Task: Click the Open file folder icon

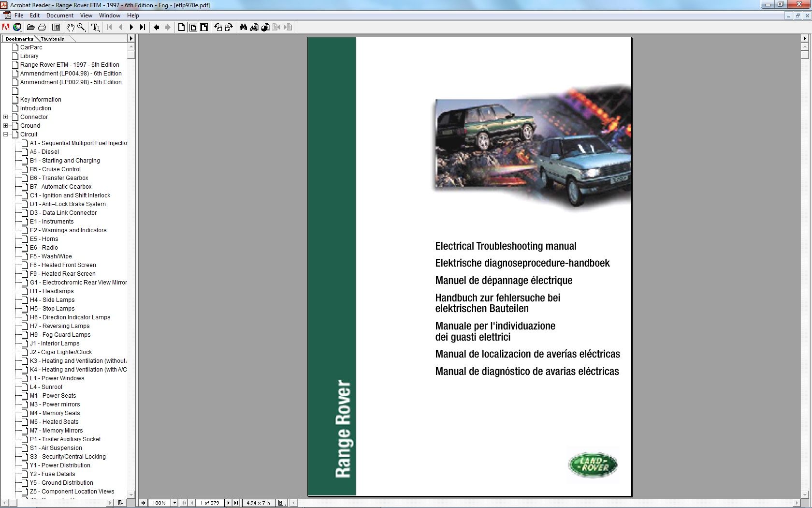Action: (30, 27)
